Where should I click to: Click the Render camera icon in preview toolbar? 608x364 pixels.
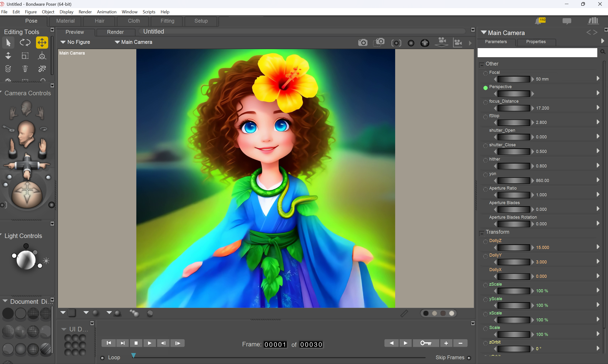pos(363,43)
